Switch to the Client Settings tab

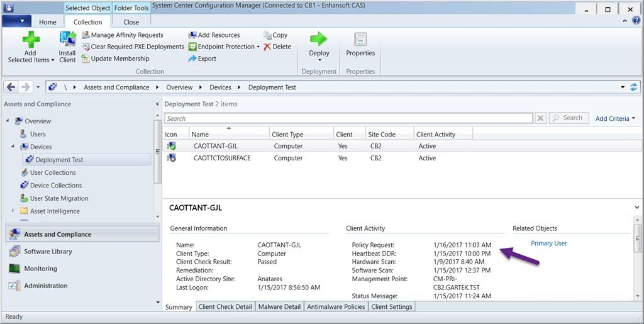392,306
